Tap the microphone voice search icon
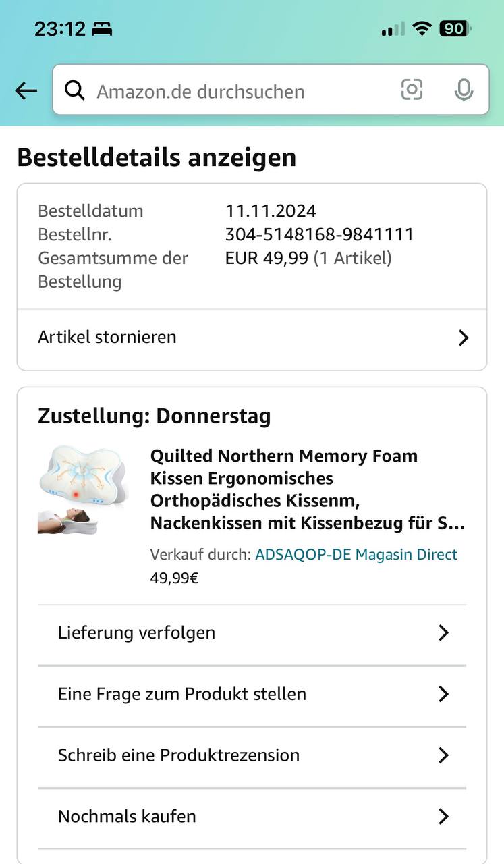The height and width of the screenshot is (864, 504). [x=464, y=90]
